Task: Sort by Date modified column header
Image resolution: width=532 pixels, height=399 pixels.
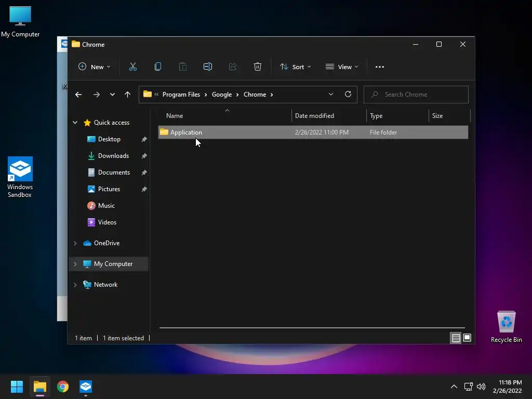Action: pyautogui.click(x=329, y=116)
